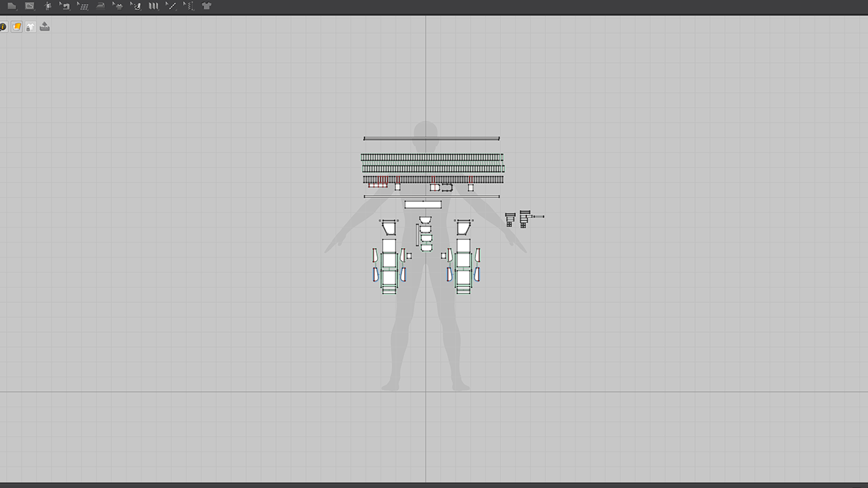The height and width of the screenshot is (488, 868).
Task: Select the dashed rounded pattern under the striped bands
Action: [x=447, y=187]
